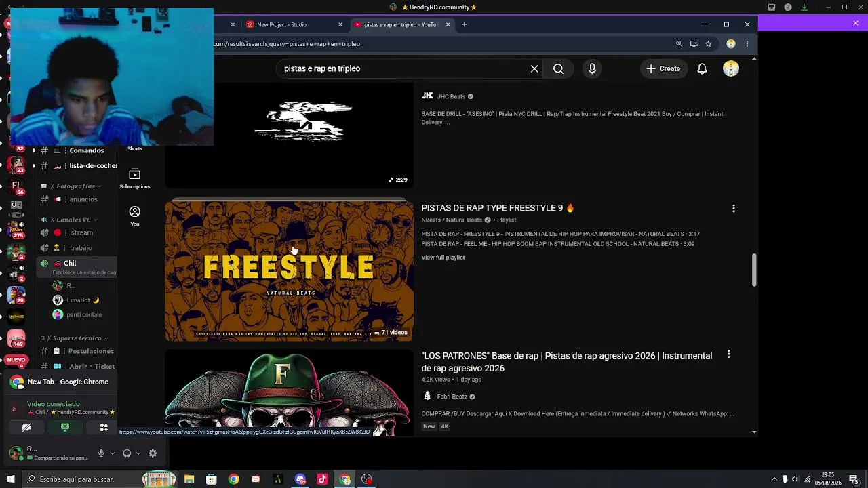Open the JHC Beats drill video thumbnail
The width and height of the screenshot is (868, 488).
[x=289, y=136]
